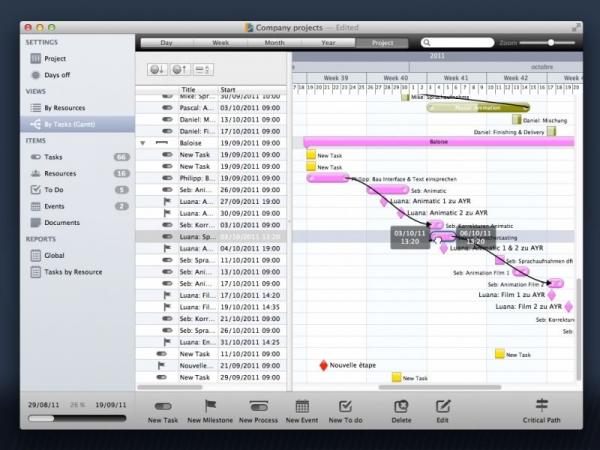Screen dimensions: 600x450
Task: Select the Month timescale tab
Action: [x=274, y=43]
